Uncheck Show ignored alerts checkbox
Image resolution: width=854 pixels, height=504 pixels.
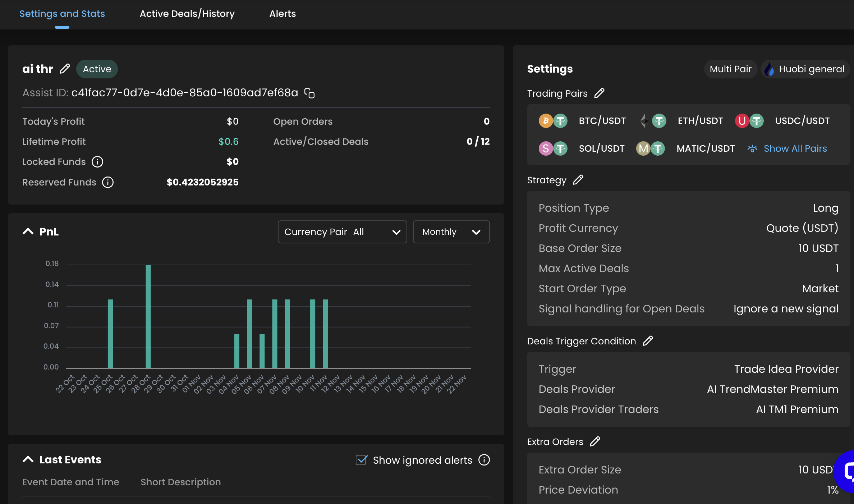tap(361, 460)
